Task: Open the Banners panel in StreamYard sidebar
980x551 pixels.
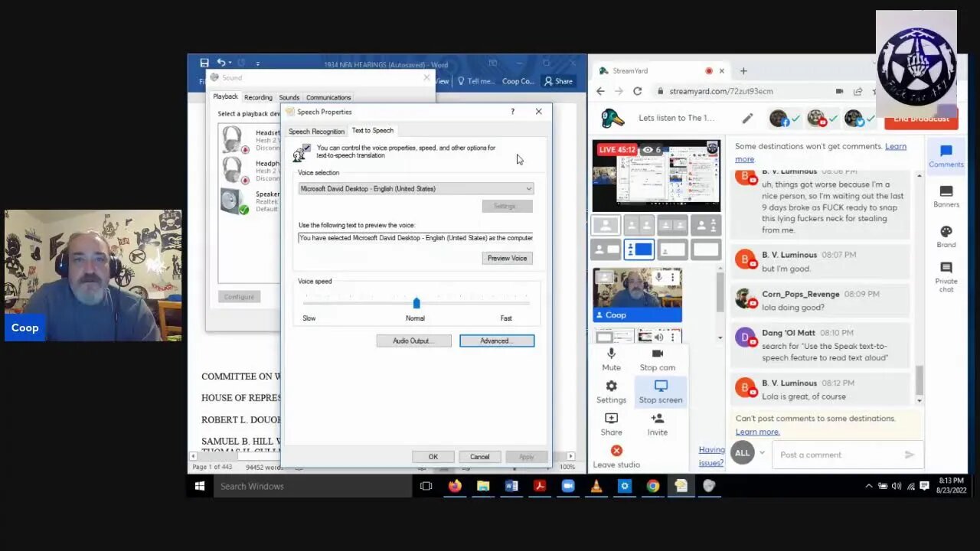Action: pyautogui.click(x=946, y=196)
